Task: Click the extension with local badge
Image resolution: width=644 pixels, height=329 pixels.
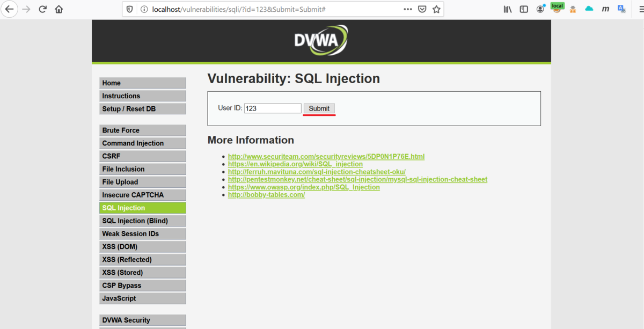Action: (557, 8)
